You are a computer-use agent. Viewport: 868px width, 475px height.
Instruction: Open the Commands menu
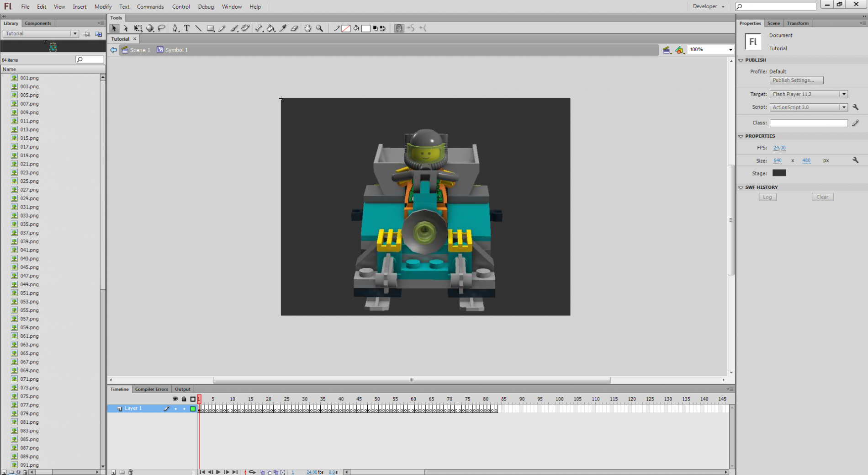(x=150, y=6)
